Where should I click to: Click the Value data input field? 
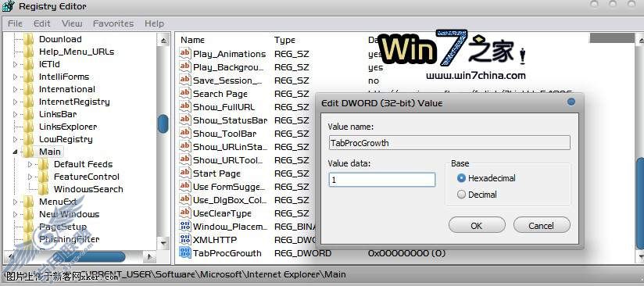(x=381, y=180)
